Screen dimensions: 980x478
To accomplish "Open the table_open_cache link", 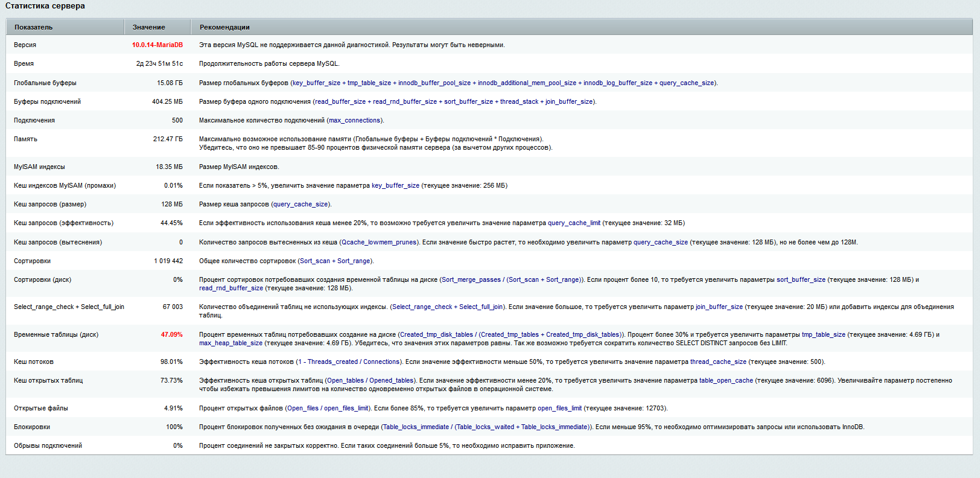I will (726, 380).
